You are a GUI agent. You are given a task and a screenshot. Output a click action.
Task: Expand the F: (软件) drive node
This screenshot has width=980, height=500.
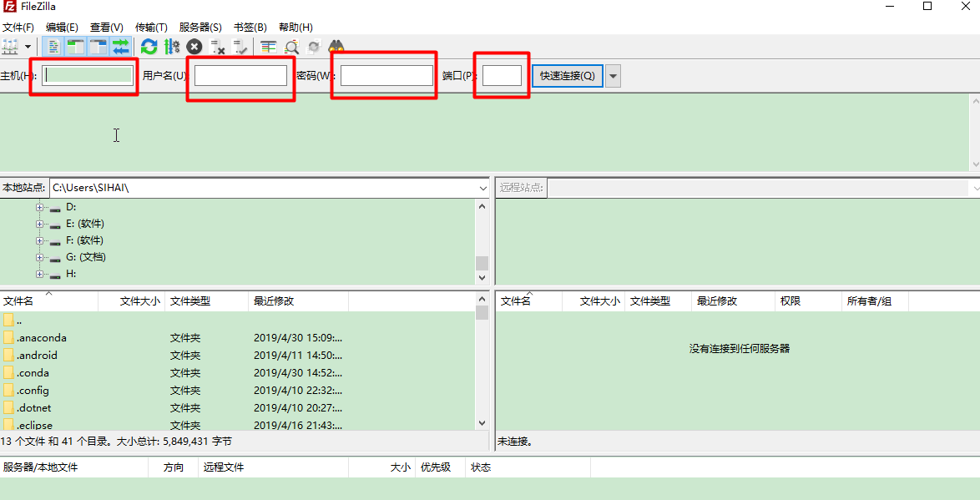(39, 240)
